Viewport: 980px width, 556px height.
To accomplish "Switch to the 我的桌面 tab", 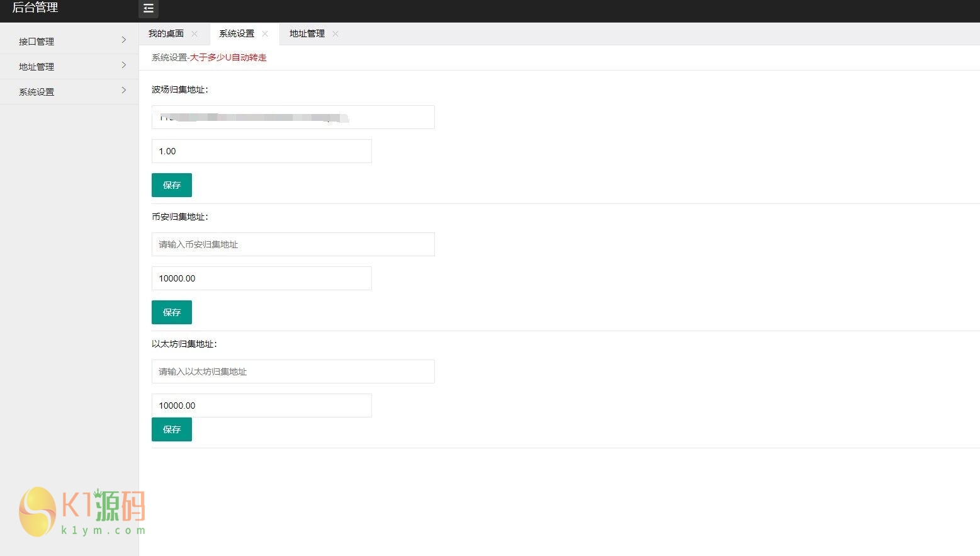I will coord(166,34).
